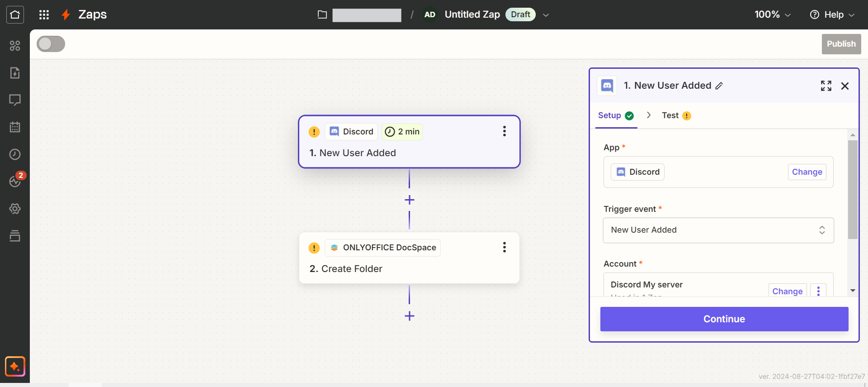Click the Untitled Zap title text
This screenshot has height=387, width=868.
click(x=472, y=14)
